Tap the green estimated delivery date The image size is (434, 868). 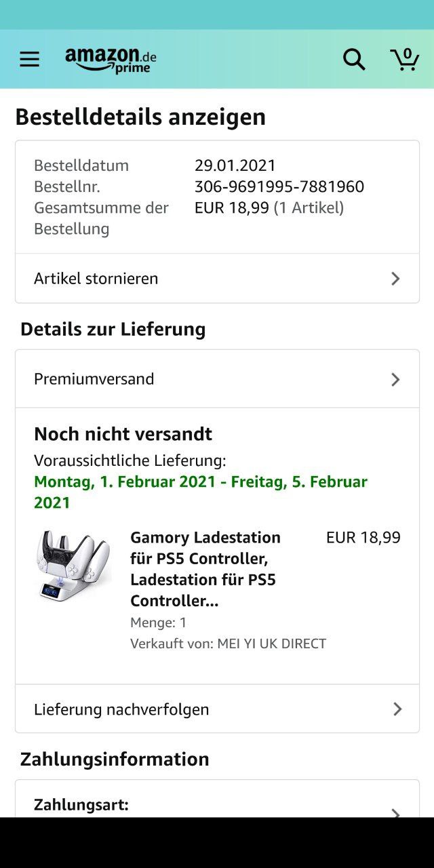click(201, 492)
